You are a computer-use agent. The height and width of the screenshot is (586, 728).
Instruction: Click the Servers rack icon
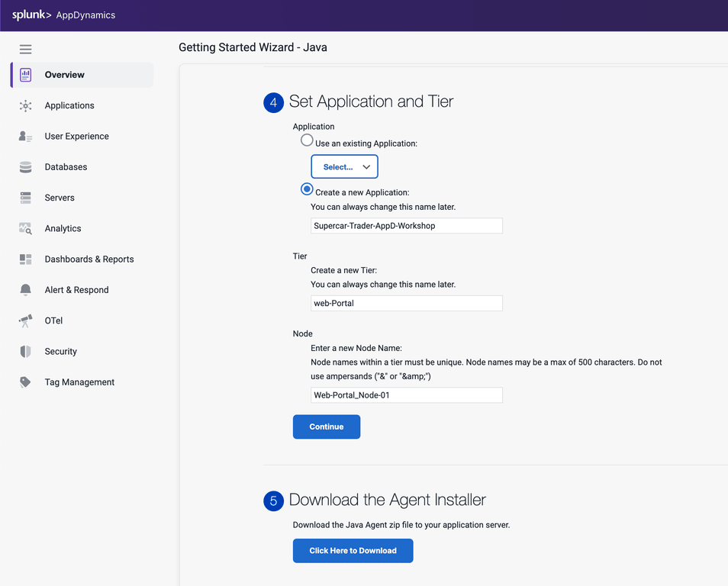(26, 198)
